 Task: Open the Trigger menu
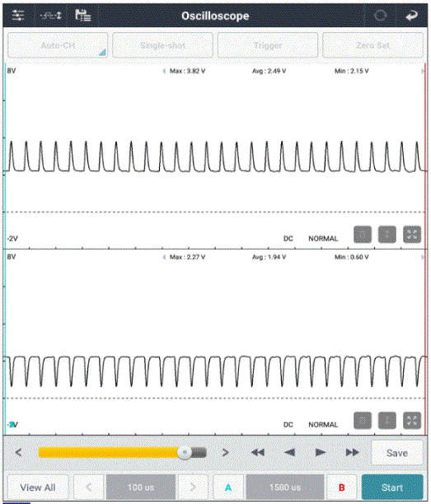point(268,45)
